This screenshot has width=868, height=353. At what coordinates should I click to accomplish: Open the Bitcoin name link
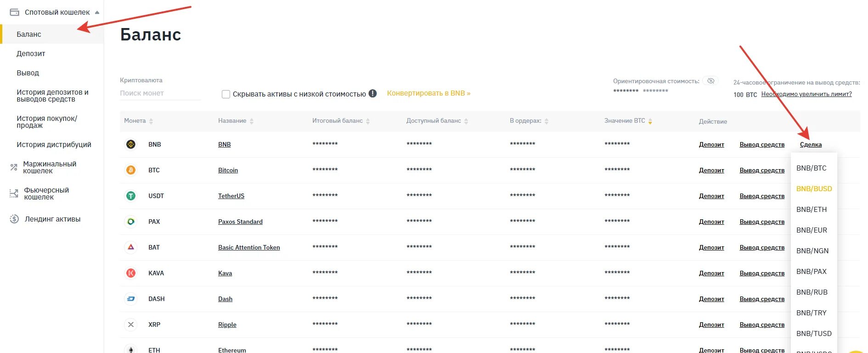pos(228,170)
